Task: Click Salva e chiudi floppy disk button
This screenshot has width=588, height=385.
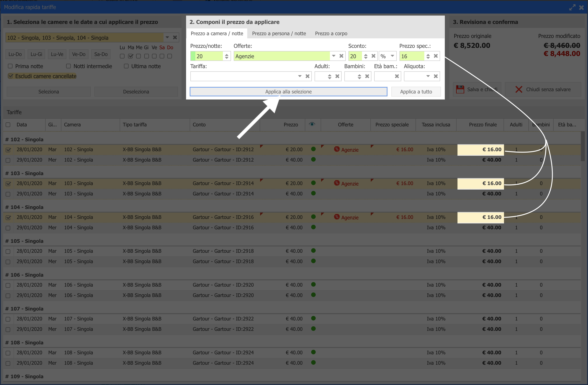Action: (477, 89)
